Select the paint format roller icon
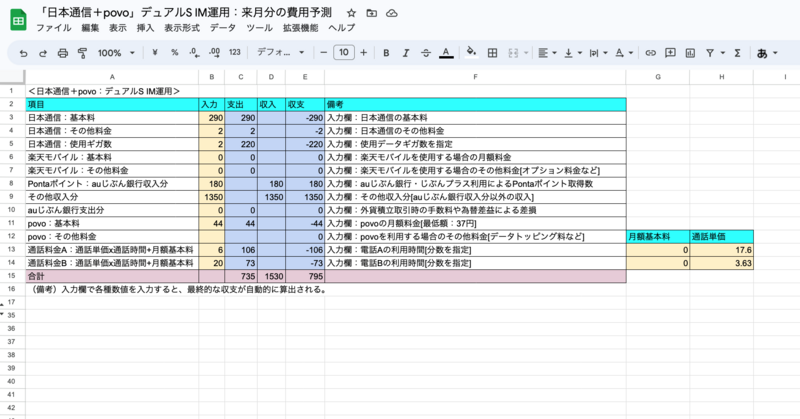Screen dimensions: 800x419 click(x=82, y=53)
